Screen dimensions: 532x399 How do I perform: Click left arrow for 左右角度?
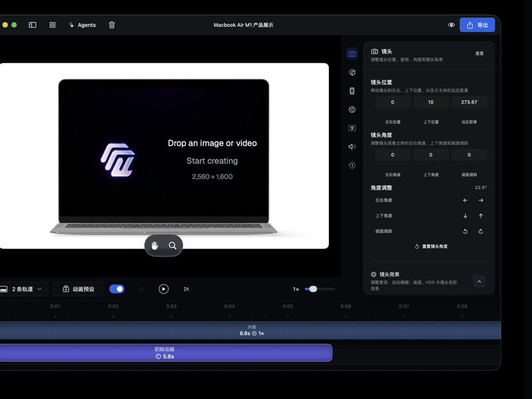pos(465,200)
